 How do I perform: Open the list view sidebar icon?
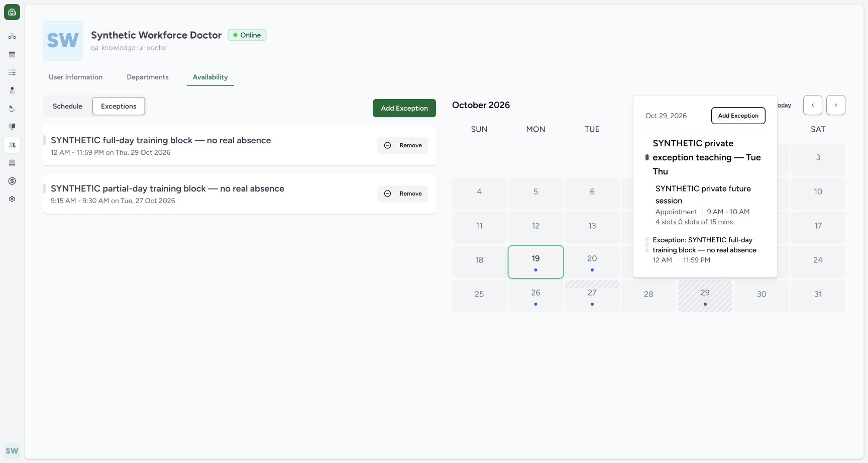click(x=12, y=72)
